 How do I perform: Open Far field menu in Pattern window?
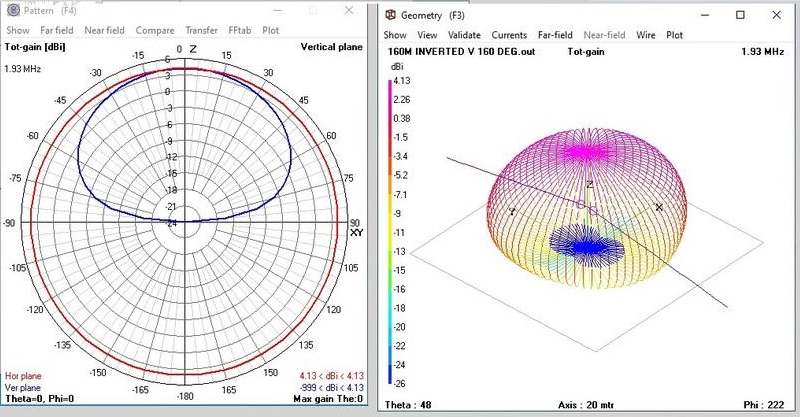(x=59, y=30)
